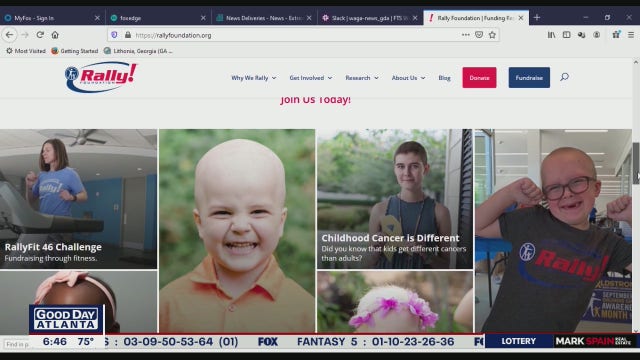Open a new browser tab
The height and width of the screenshot is (360, 640).
(x=537, y=18)
